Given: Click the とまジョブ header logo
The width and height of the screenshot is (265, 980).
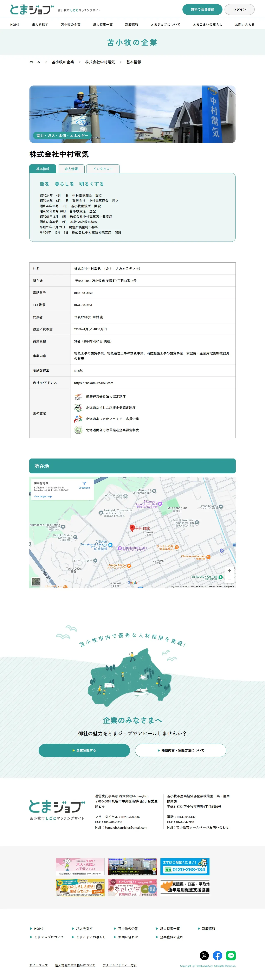Looking at the screenshot, I should click(32, 9).
